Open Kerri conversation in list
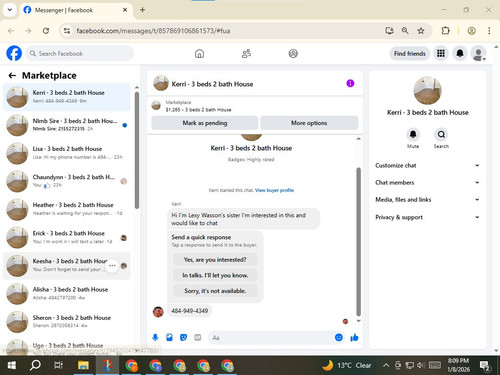Screen dimensions: 500x375 coord(67,97)
